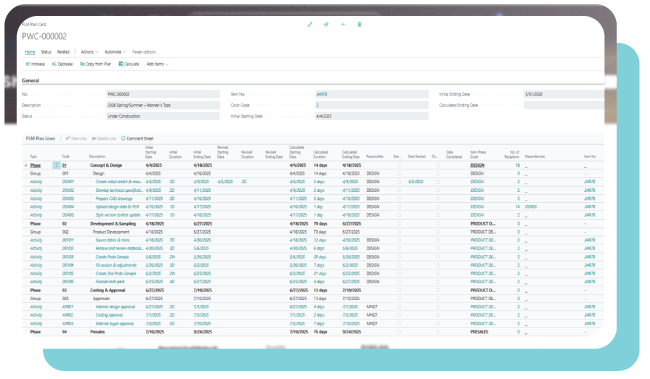Open the Create initial sketch activity
Image resolution: width=650 pixels, height=379 pixels.
(x=119, y=182)
